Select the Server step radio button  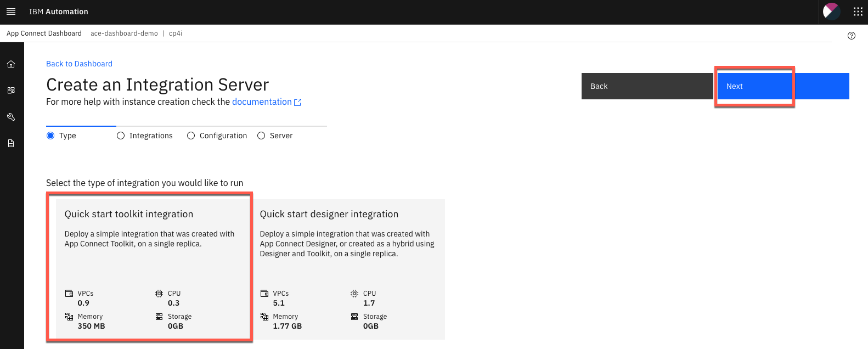(x=261, y=135)
